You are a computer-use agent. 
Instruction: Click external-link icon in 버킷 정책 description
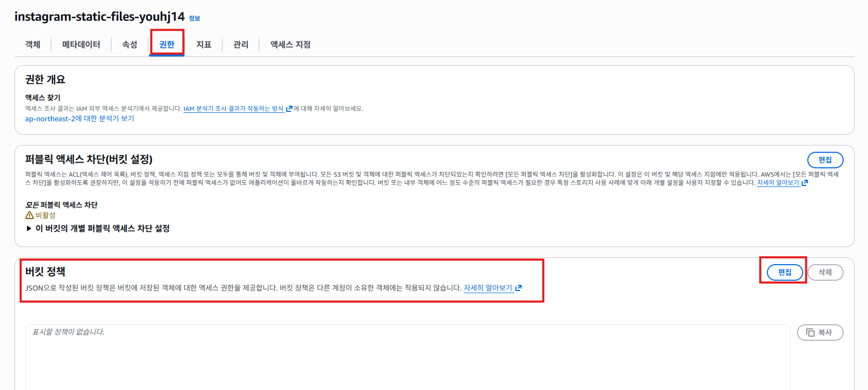click(519, 288)
